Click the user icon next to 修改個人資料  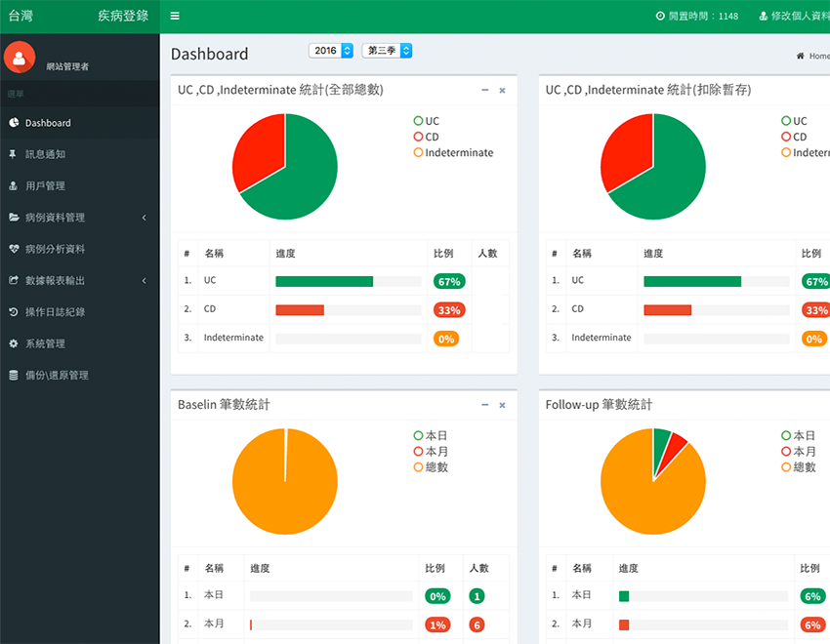click(x=764, y=16)
